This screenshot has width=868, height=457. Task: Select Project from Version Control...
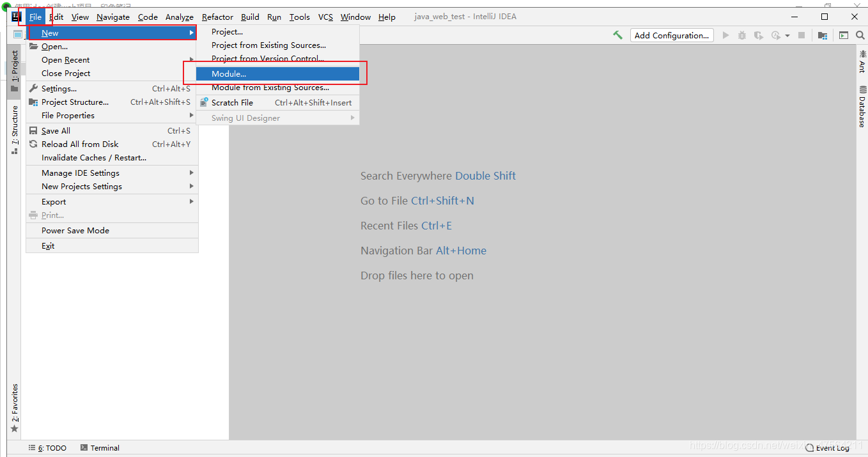pyautogui.click(x=277, y=58)
